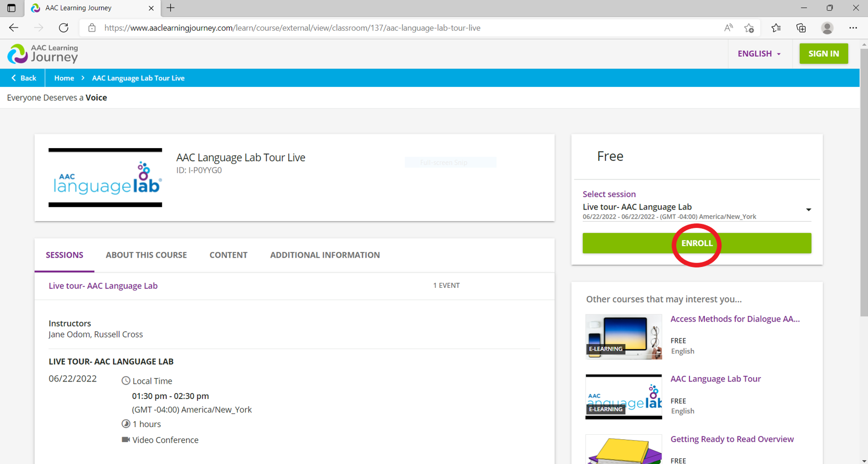Open AAC Language Lab Tour course link

pos(715,379)
